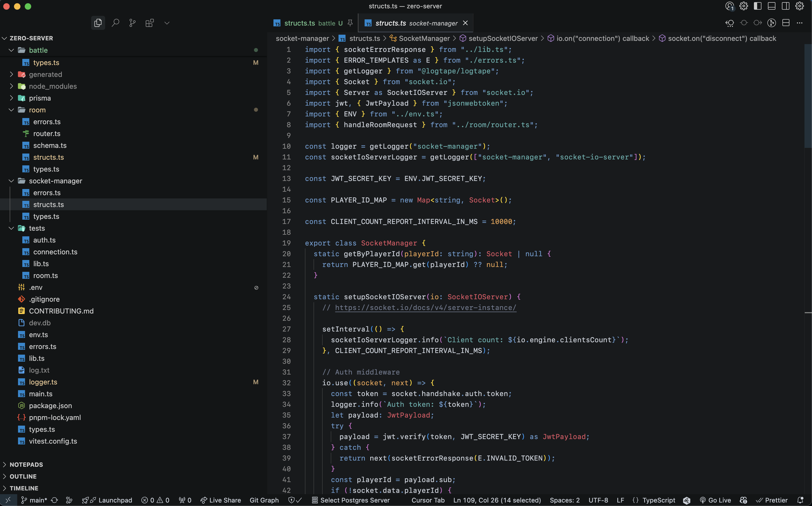The height and width of the screenshot is (506, 812).
Task: Open the rightmost title bar gear icon
Action: point(800,6)
